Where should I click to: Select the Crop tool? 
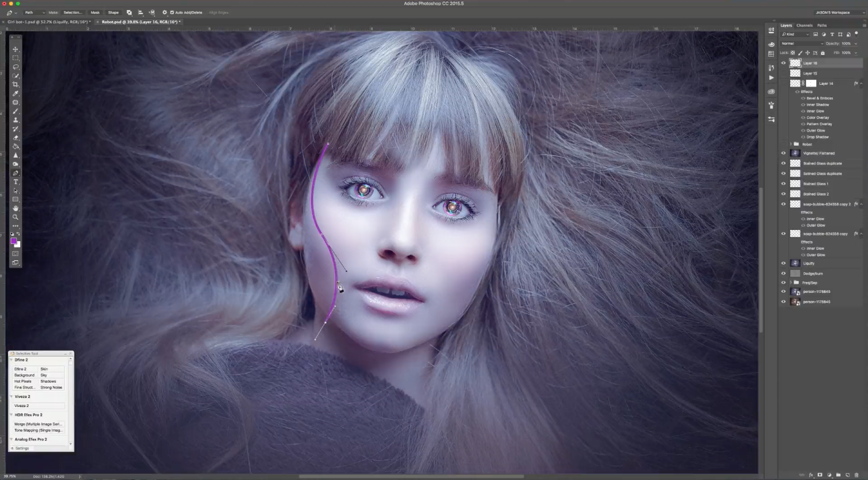16,85
